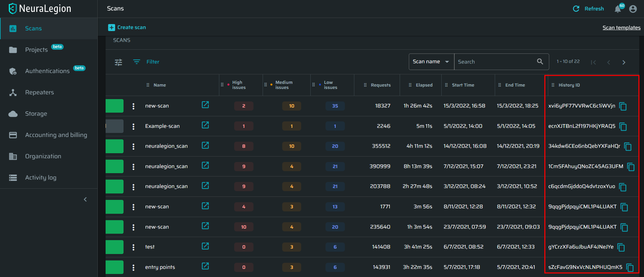This screenshot has width=644, height=277.
Task: Open test scan in new tab icon
Action: click(205, 246)
